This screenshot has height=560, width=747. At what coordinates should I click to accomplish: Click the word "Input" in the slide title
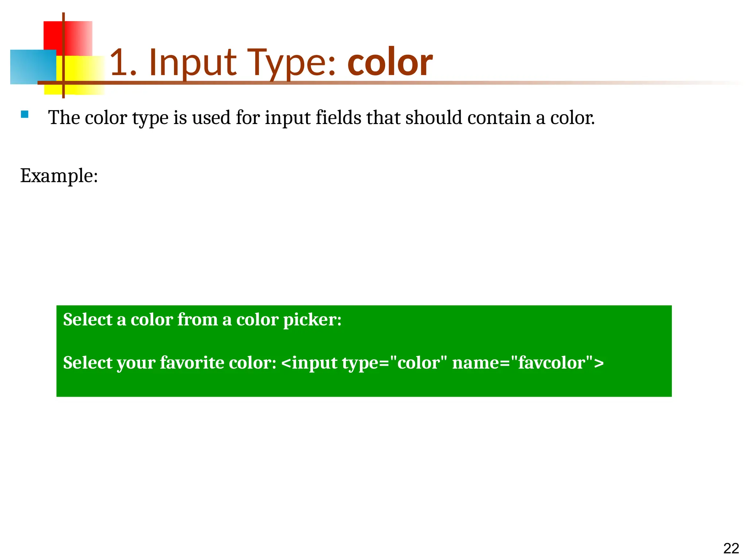(x=193, y=63)
